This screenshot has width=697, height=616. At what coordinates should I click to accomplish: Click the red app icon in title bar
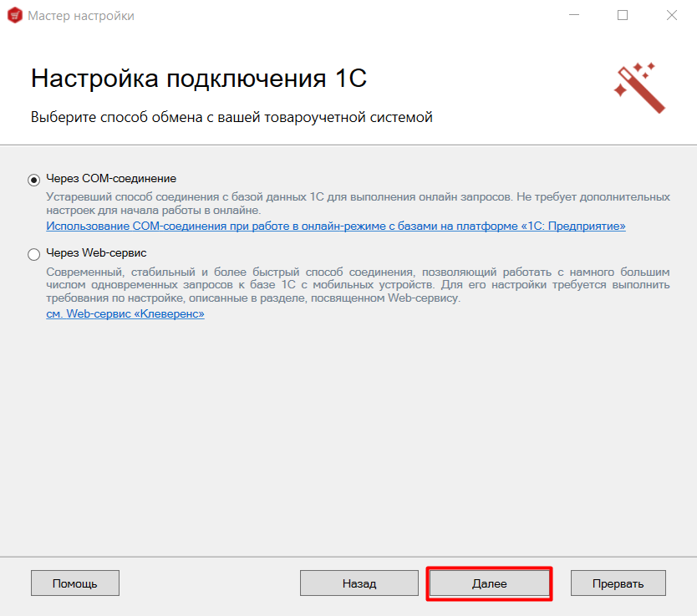15,16
